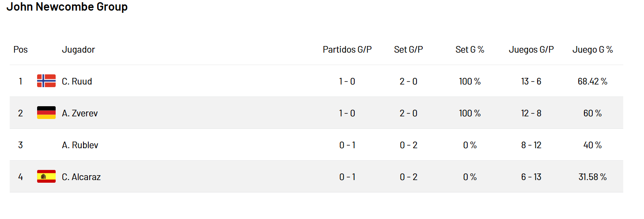Click Zverev's 12 - 8 games record

[531, 113]
